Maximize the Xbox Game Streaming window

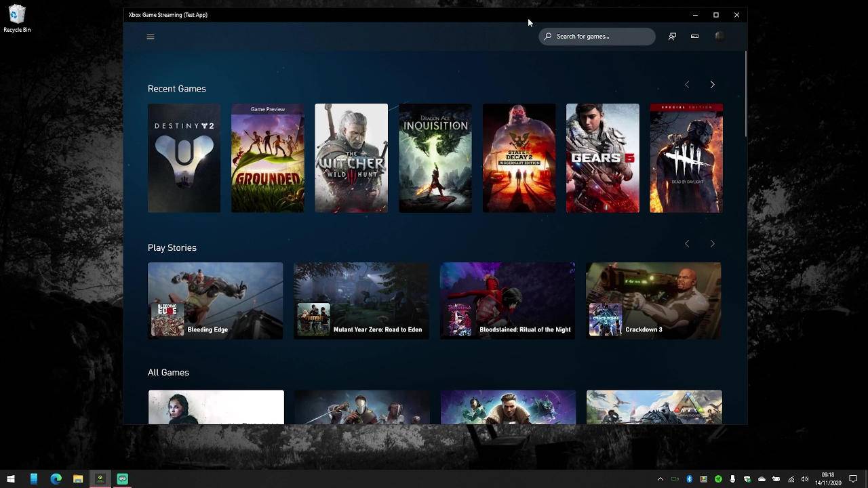point(715,15)
